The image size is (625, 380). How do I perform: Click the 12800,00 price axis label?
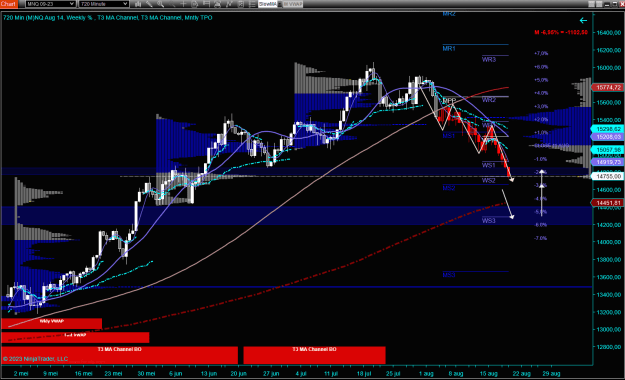609,347
